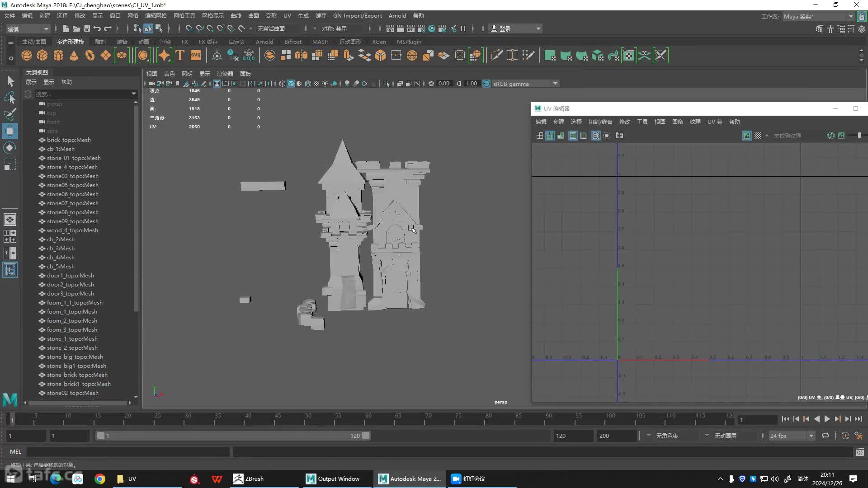
Task: Activate the Scale tool in the toolbox
Action: point(10,164)
